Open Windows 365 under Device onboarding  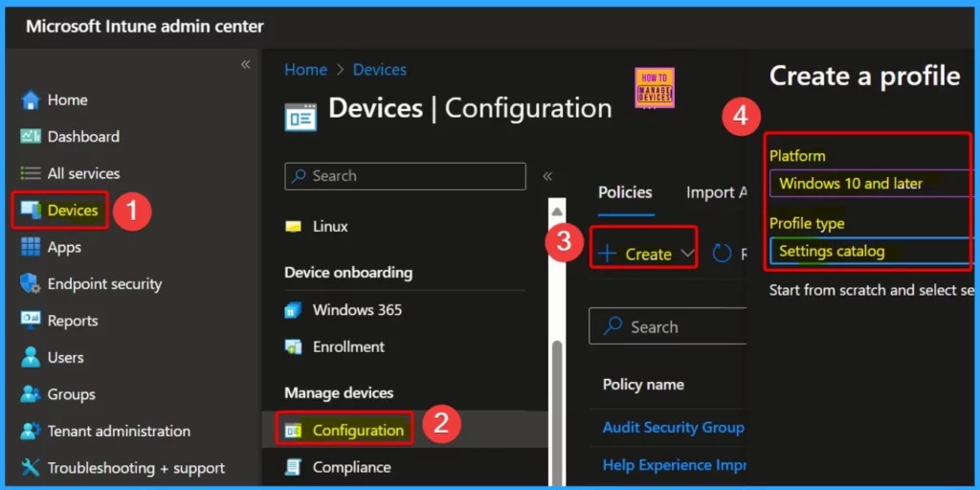[x=344, y=309]
